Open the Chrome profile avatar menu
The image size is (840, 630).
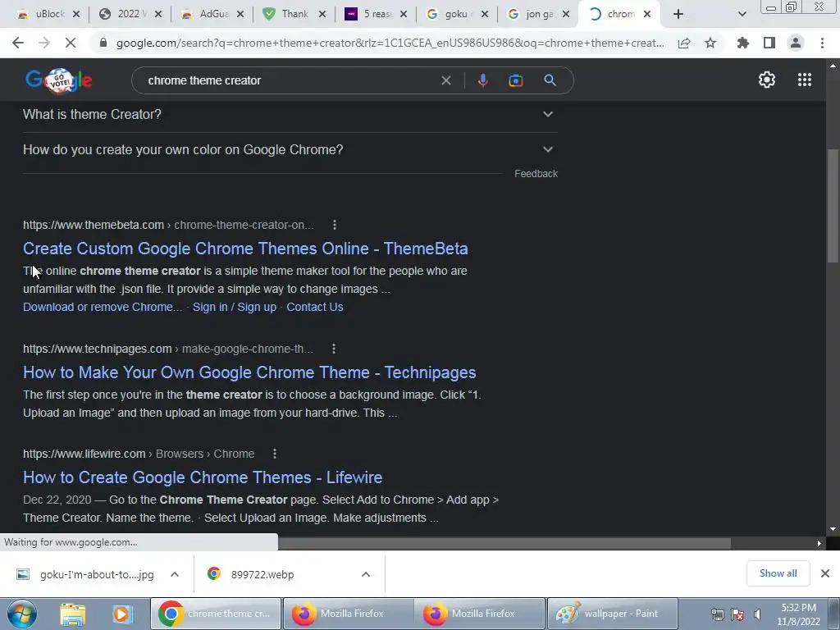click(796, 43)
